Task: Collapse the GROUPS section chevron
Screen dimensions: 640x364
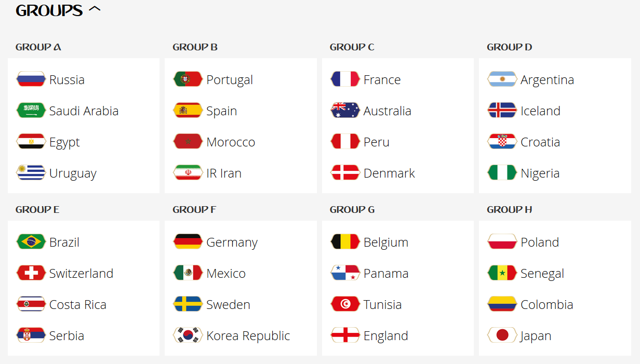Action: click(95, 9)
